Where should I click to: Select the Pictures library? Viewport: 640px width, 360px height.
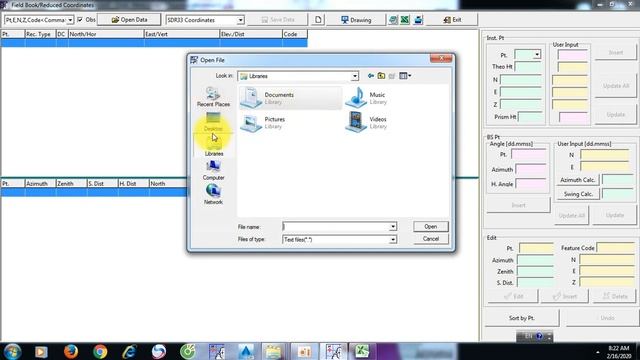point(263,122)
